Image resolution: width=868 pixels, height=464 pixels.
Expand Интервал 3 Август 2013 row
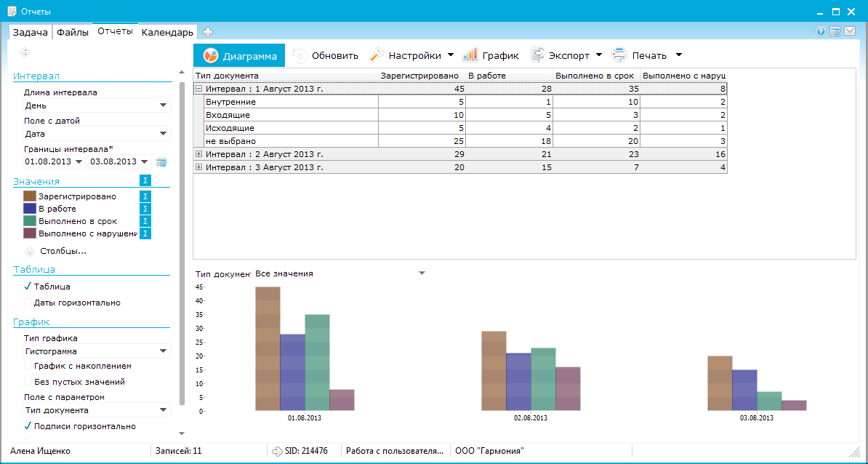click(198, 167)
